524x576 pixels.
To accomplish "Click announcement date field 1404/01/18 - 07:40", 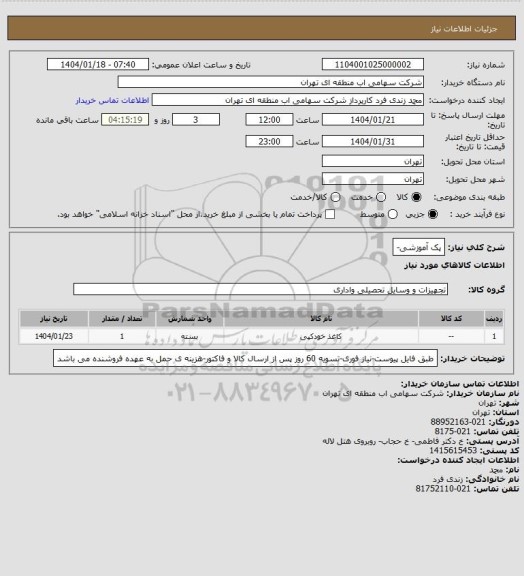I will point(98,64).
